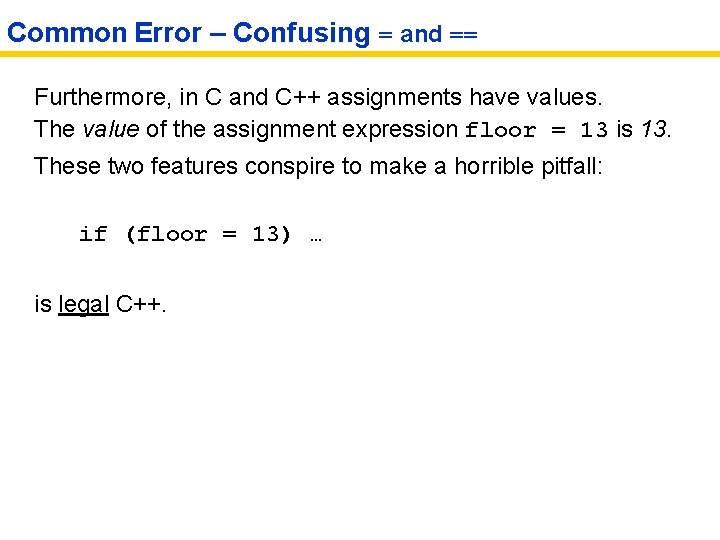
Task: Click '(floor' in the if statement
Action: pos(166,234)
